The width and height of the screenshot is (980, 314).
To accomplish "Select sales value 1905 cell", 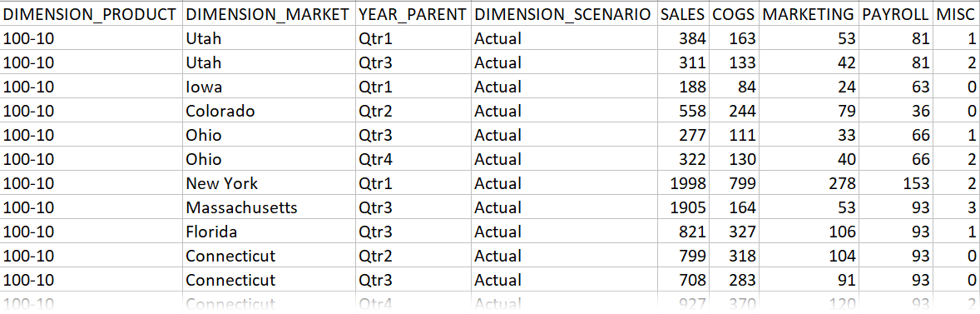I will [683, 207].
